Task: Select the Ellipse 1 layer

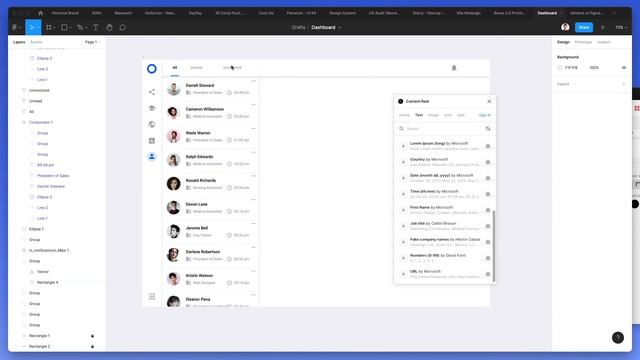Action: coord(36,229)
